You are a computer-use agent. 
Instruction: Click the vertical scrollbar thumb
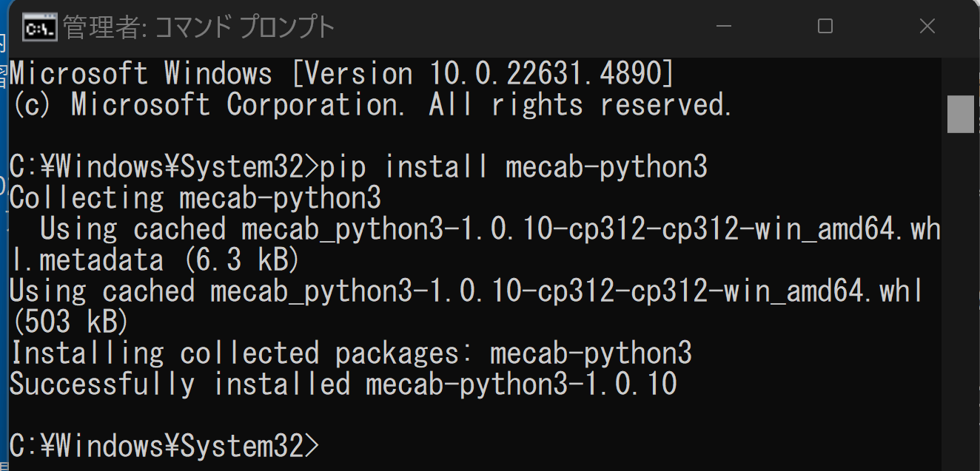click(960, 115)
